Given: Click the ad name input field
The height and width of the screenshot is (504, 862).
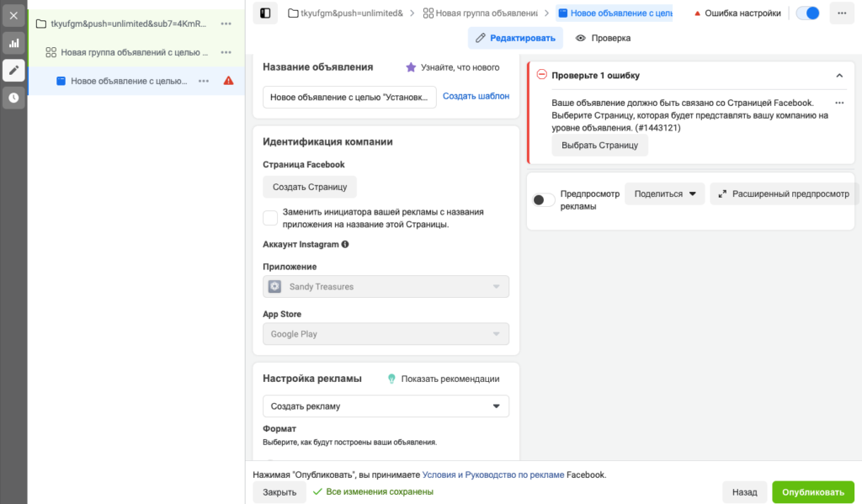Looking at the screenshot, I should coord(349,98).
